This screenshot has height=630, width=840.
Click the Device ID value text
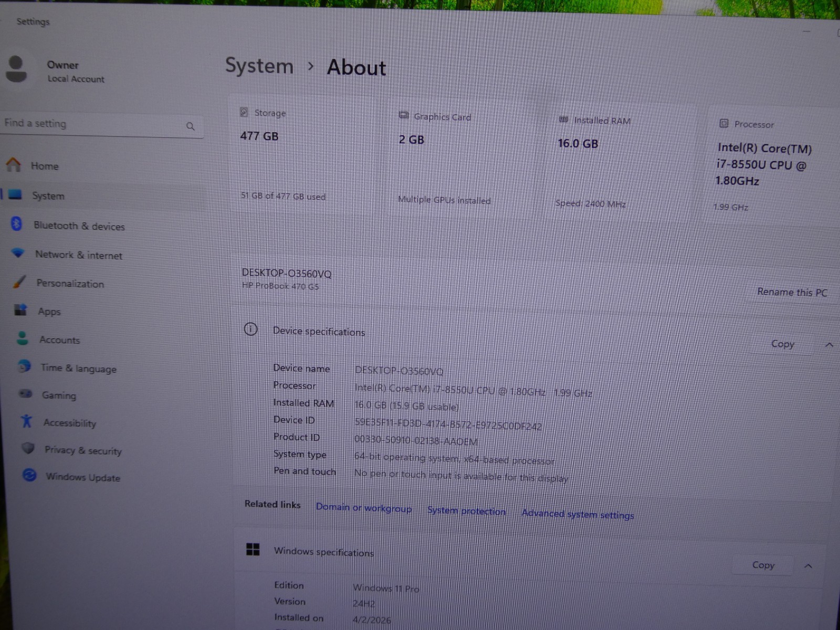coord(448,423)
